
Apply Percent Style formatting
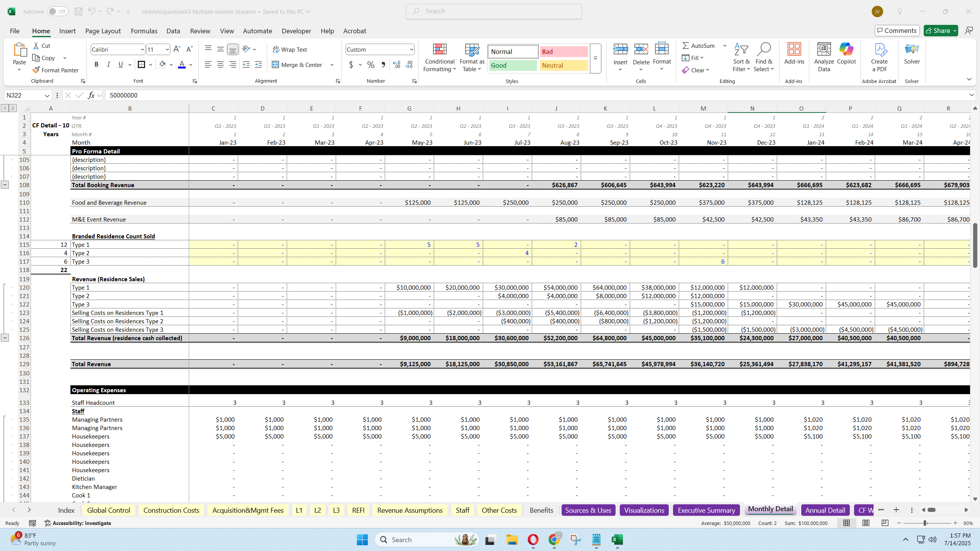coord(370,65)
